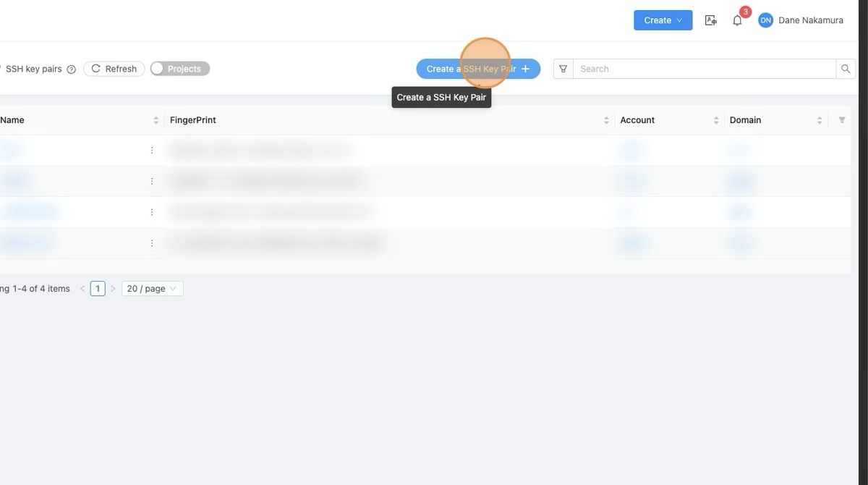Screen dimensions: 868x485
Task: Sort the table by Domain column
Action: point(819,120)
